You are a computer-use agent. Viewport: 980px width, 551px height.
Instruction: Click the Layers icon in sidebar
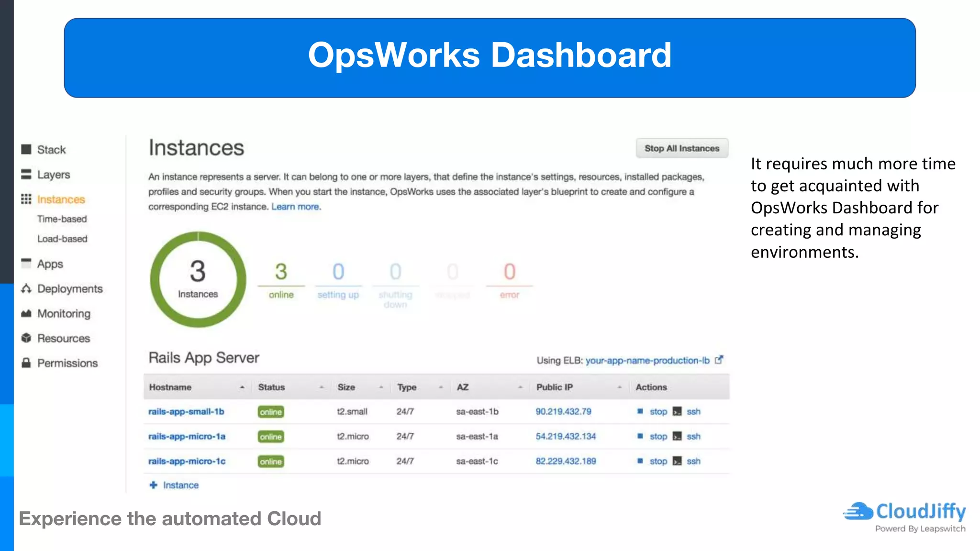pos(26,174)
